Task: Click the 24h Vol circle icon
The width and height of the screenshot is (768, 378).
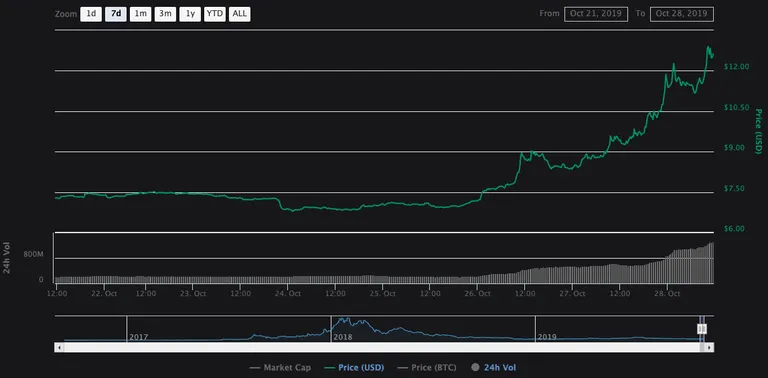Action: point(475,368)
